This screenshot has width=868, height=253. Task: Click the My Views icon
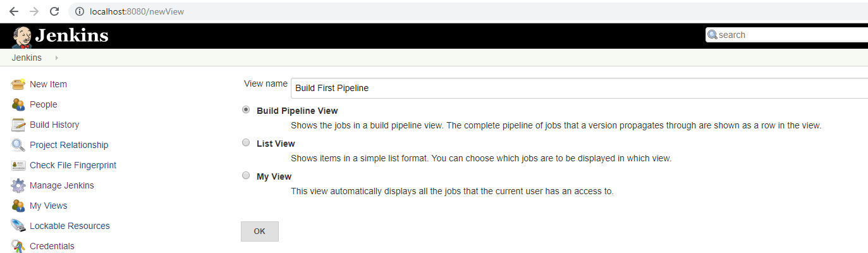[x=18, y=206]
